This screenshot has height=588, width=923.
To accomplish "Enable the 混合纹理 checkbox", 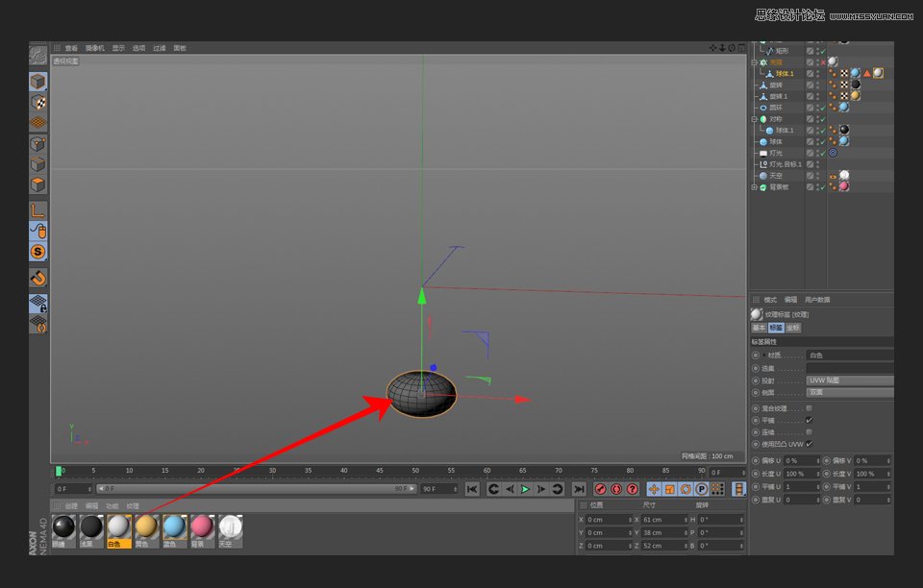I will pos(809,408).
